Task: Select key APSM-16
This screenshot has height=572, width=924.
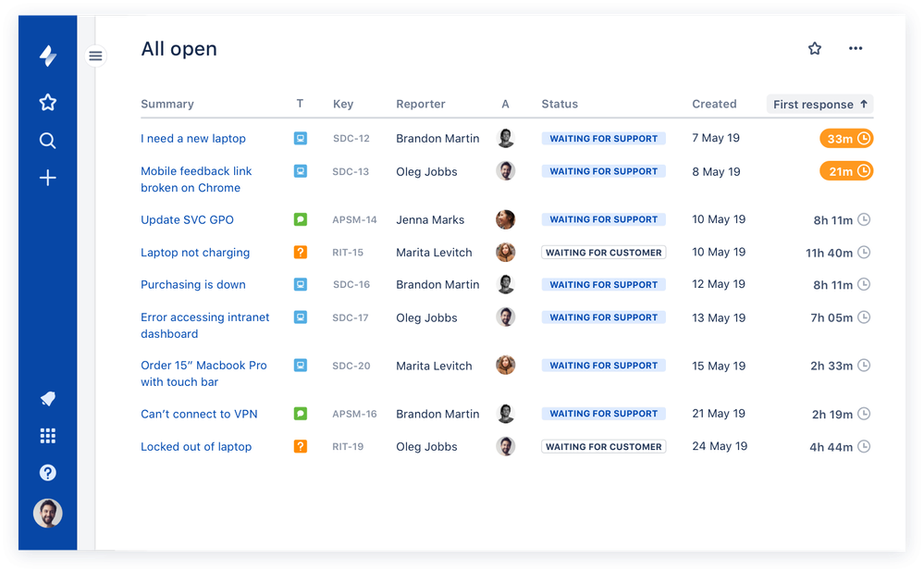Action: [x=354, y=414]
